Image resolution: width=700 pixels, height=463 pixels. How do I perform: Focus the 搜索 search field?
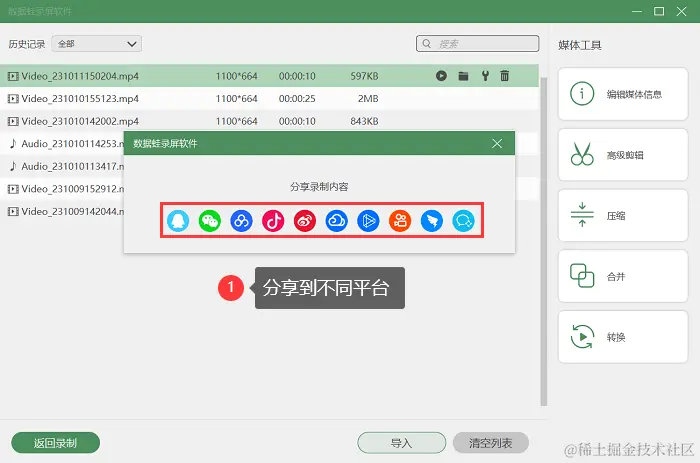coord(477,43)
